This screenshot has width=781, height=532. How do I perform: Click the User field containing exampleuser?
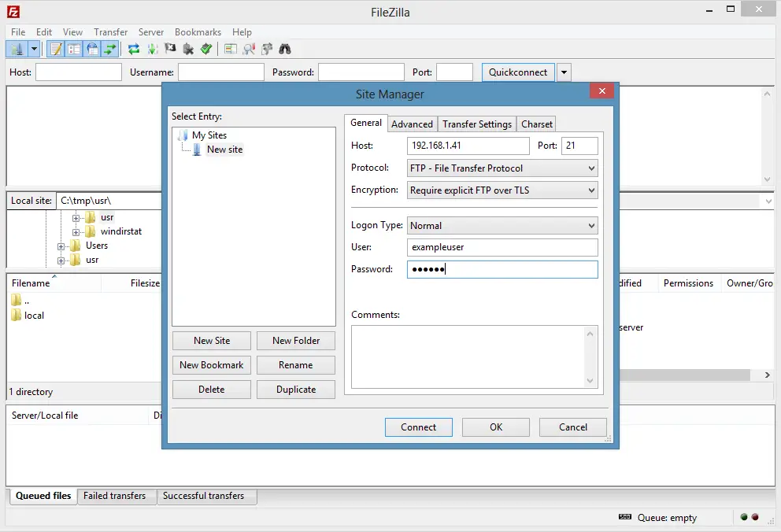point(502,247)
